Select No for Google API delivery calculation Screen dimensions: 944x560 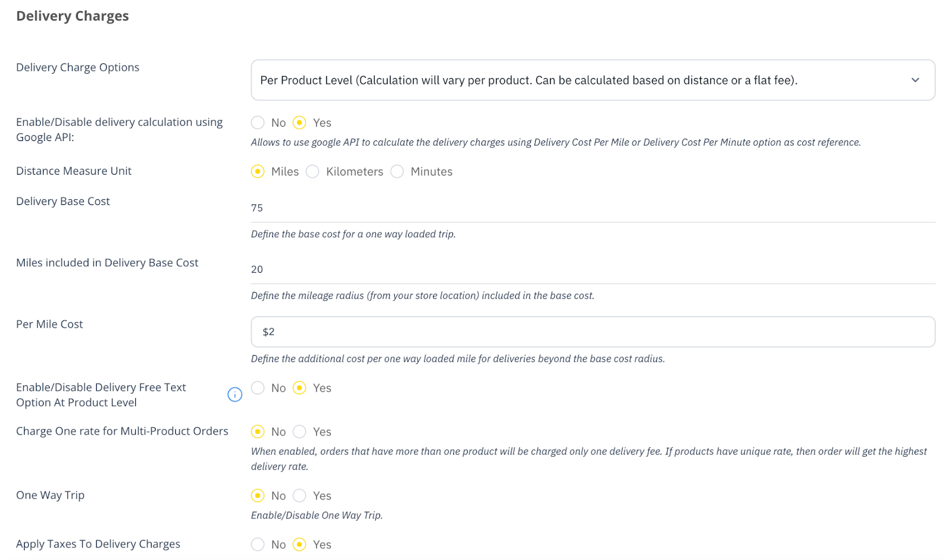[258, 123]
